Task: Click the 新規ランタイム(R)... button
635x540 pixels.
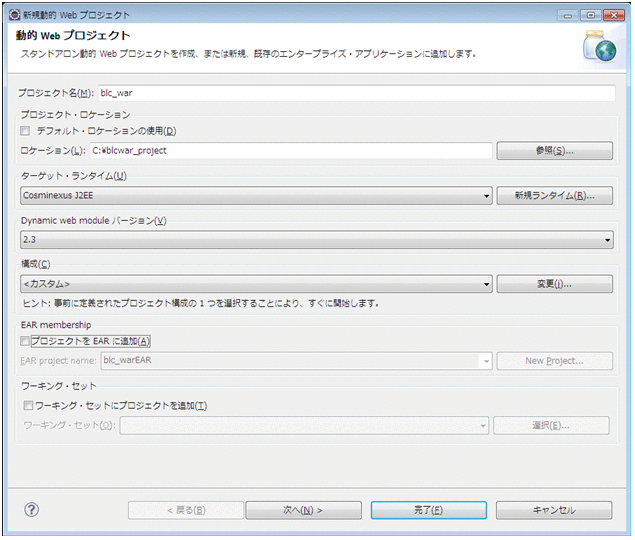Action: (x=554, y=196)
